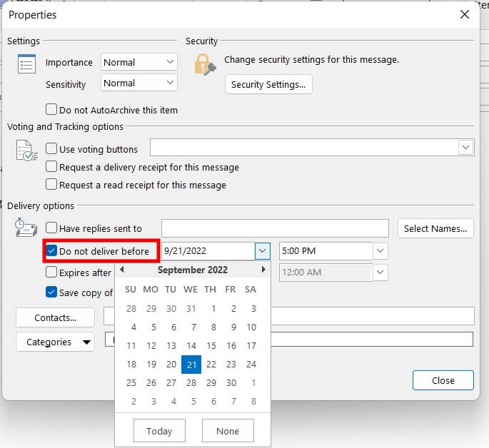Screen dimensions: 489x448
Task: Go to next month in calendar
Action: coord(263,270)
